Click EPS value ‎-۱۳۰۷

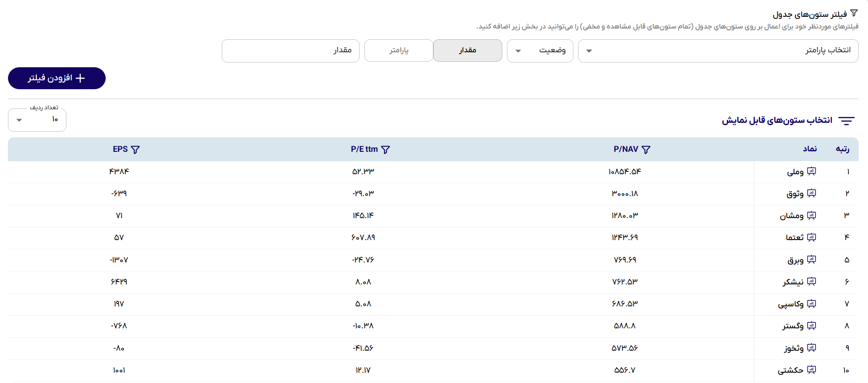pos(119,260)
